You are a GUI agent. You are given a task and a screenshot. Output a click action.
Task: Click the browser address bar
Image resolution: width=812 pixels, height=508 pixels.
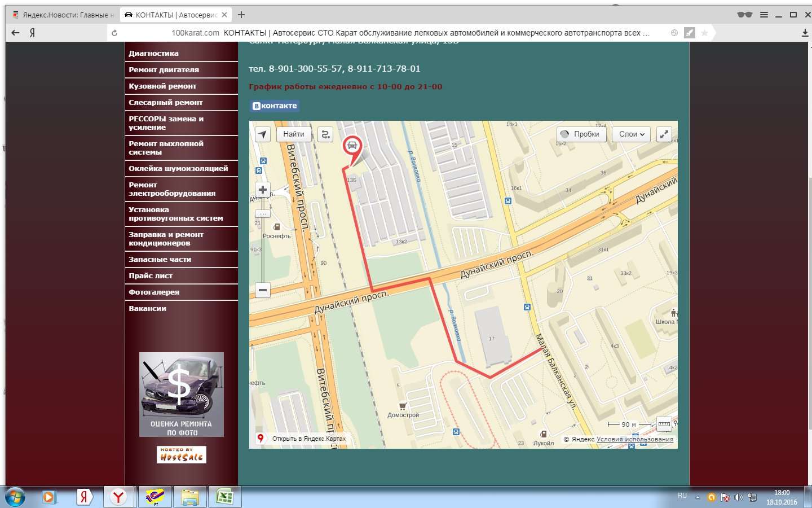[411, 33]
